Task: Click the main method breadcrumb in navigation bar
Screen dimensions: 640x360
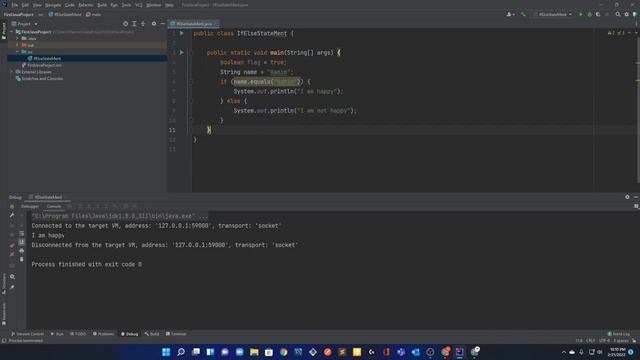Action: click(93, 14)
